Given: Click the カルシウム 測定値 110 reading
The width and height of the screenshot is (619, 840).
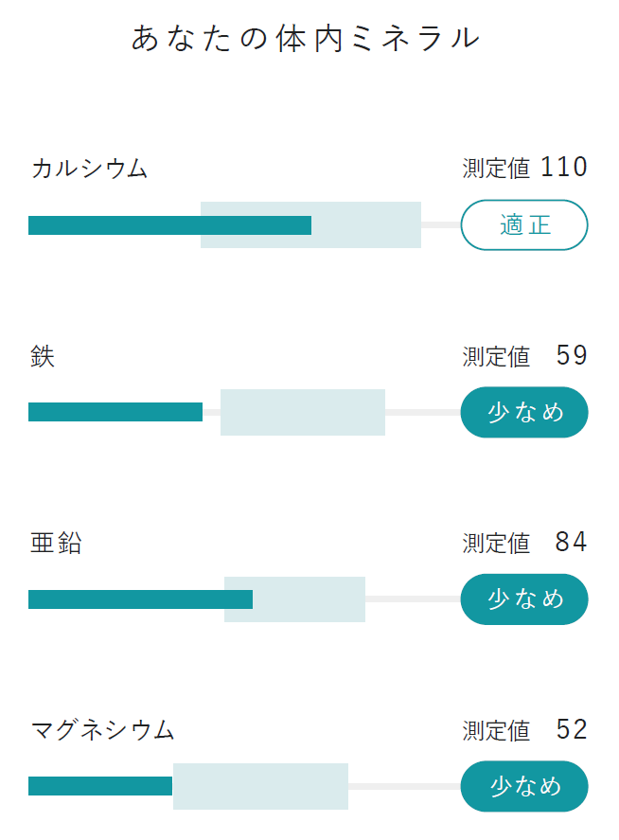Looking at the screenshot, I should tap(525, 169).
